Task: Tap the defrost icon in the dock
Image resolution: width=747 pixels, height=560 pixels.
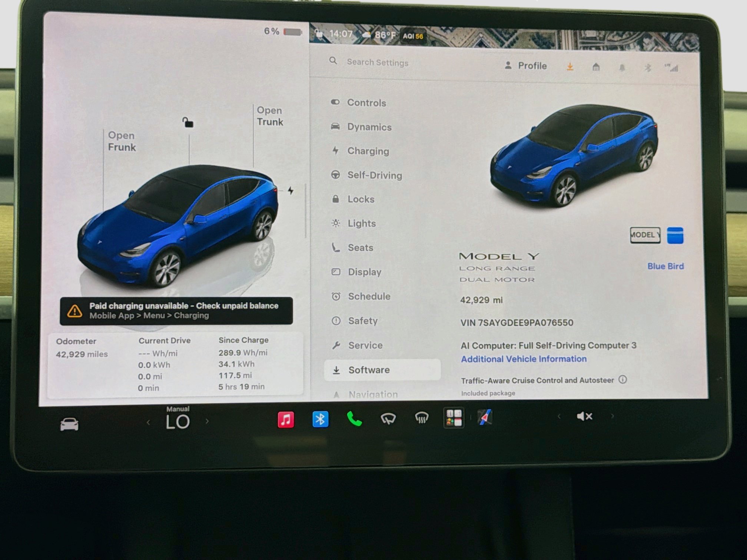Action: [422, 418]
